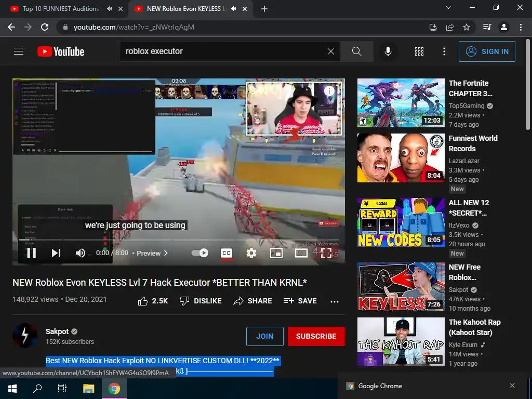Mute audio on the Roblox Evon tab

233,9
